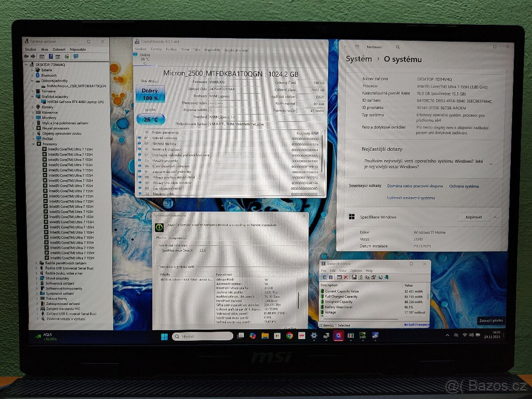Select the Help question-mark toolbar icon in Device Manager
532x399 pixels.
51,57
